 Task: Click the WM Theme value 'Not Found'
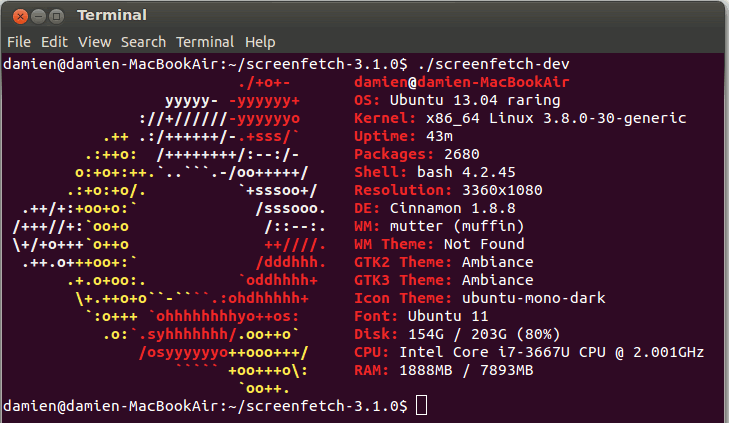click(x=484, y=245)
